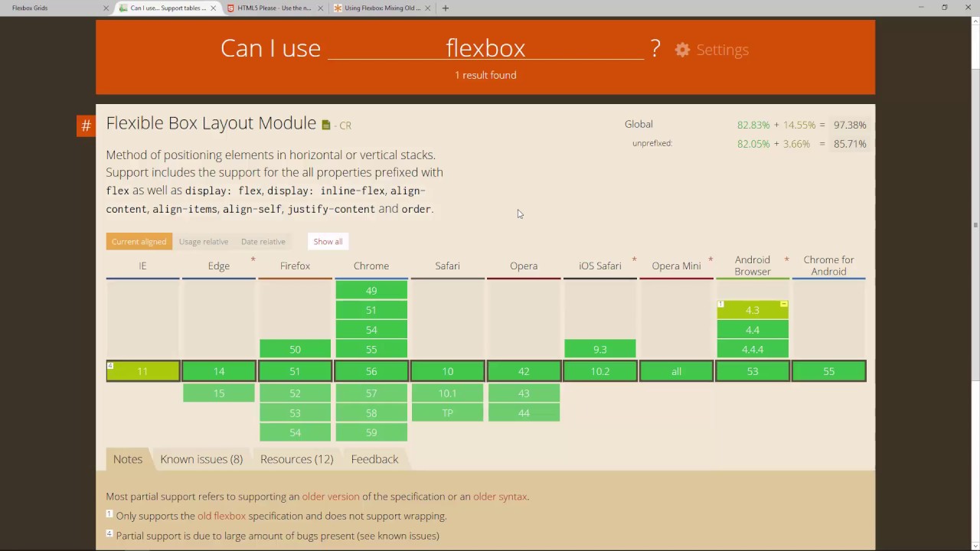The height and width of the screenshot is (551, 980).
Task: Click the Android Browser 4.4.4 cell
Action: (753, 349)
